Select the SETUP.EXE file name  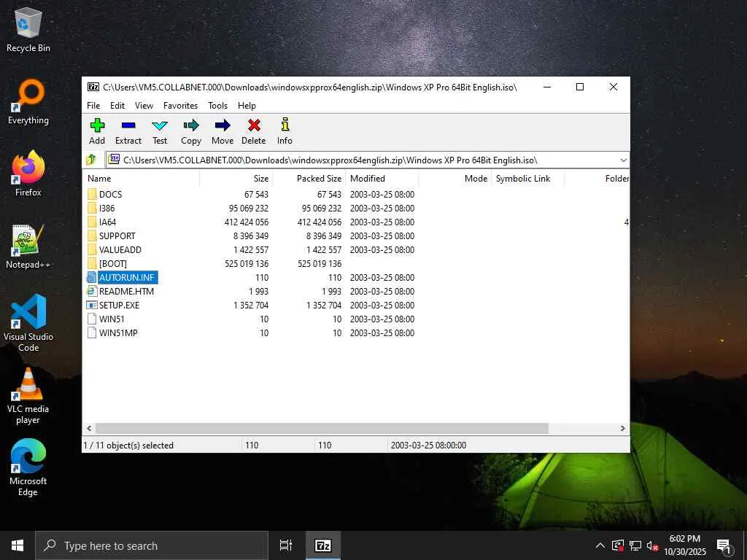[x=119, y=306]
